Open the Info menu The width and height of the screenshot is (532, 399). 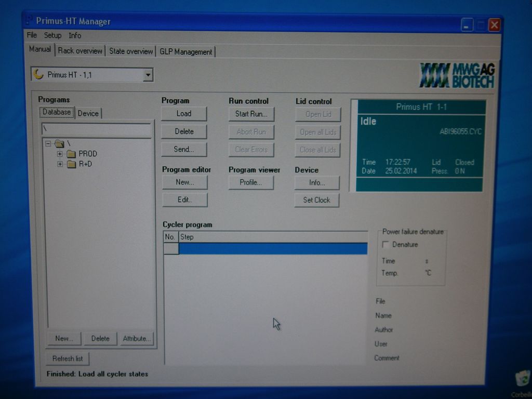click(x=75, y=35)
